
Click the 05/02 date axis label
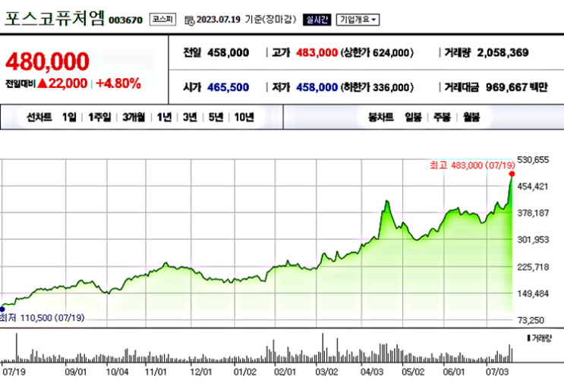point(413,372)
